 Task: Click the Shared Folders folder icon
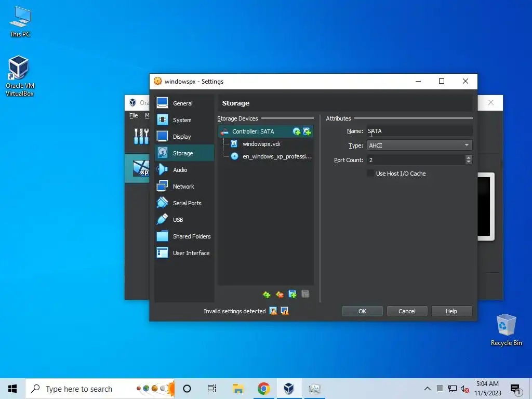click(x=162, y=236)
